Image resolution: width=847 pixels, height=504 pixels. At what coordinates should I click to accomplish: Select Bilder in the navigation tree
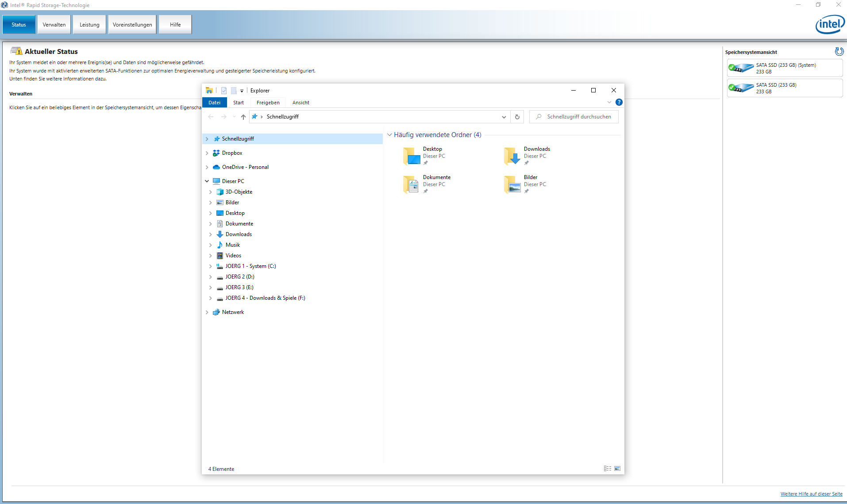[232, 202]
